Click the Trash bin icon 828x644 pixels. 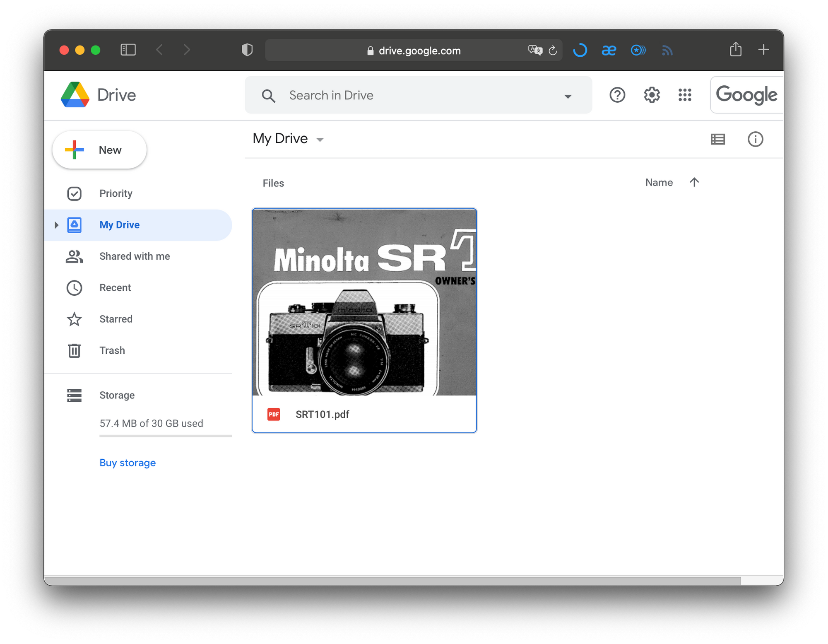click(74, 351)
